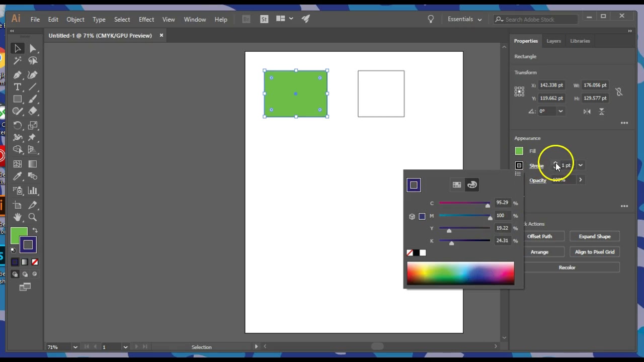Expand the Opacity options arrow
This screenshot has height=362, width=644.
click(x=580, y=180)
